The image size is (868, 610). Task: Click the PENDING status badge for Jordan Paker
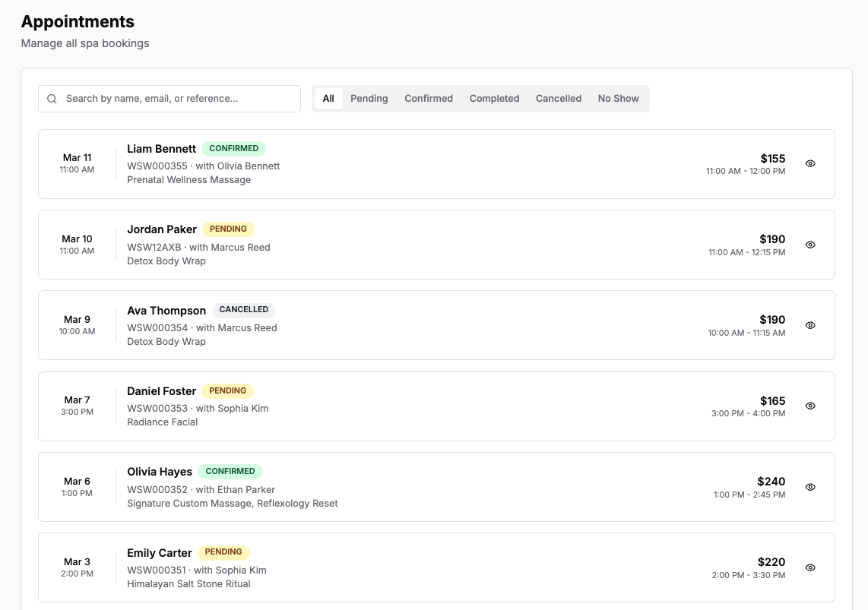pyautogui.click(x=227, y=229)
